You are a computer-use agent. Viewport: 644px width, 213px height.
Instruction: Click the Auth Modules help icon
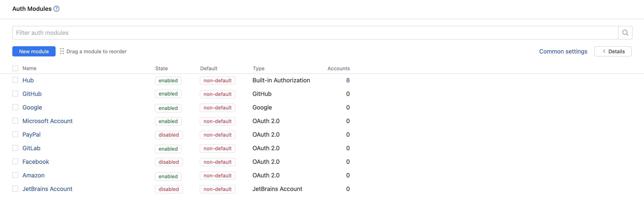pos(56,8)
